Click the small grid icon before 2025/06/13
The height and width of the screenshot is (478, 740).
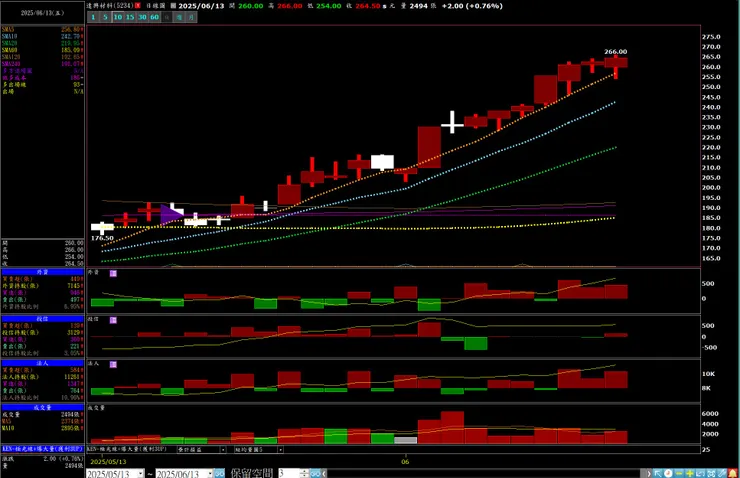[x=173, y=6]
